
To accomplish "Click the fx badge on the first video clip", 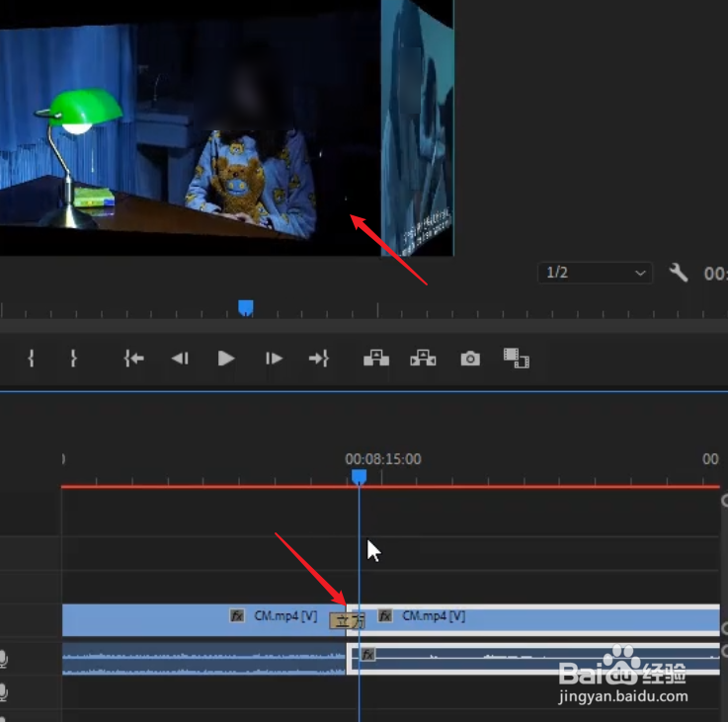I will click(x=237, y=616).
